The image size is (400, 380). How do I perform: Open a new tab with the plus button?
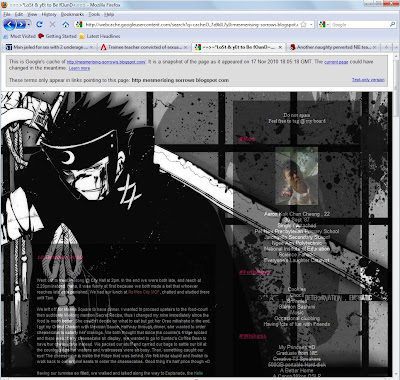coord(387,47)
